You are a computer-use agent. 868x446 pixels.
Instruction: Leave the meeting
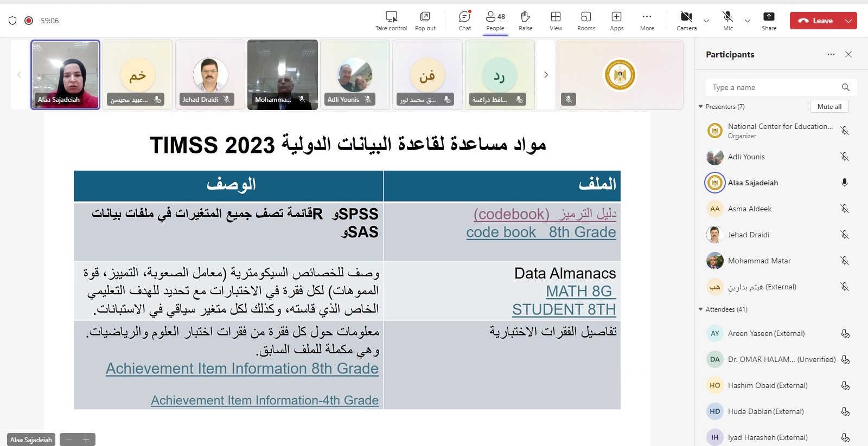(815, 21)
